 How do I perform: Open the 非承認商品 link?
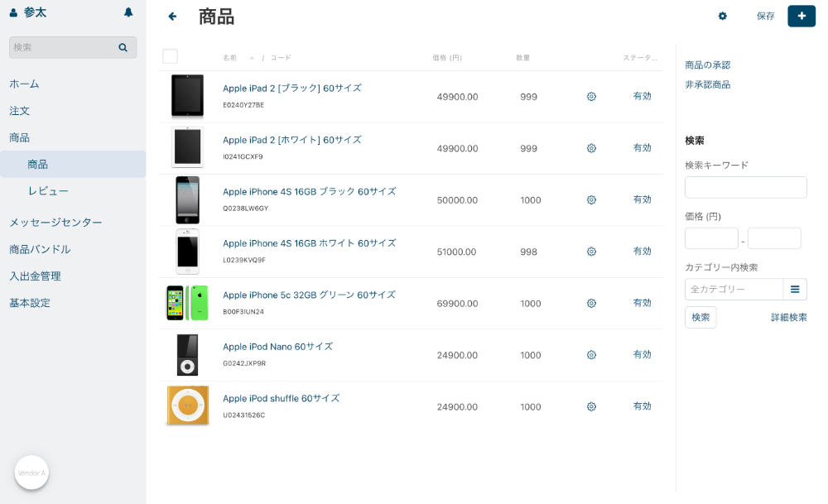point(708,84)
